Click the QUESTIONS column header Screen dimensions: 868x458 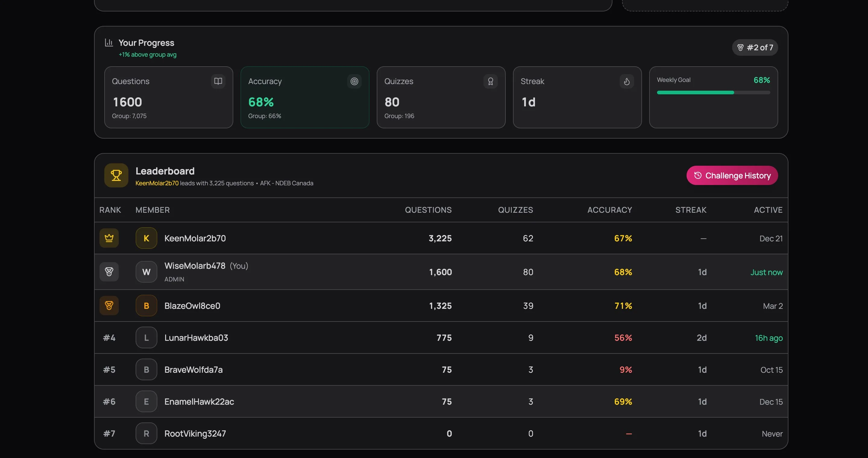(x=428, y=210)
